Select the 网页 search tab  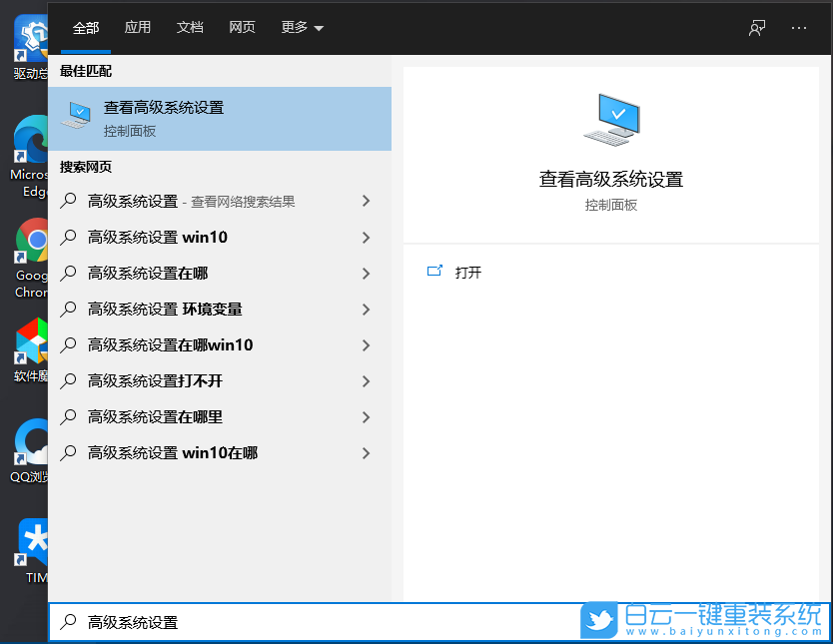pos(242,28)
